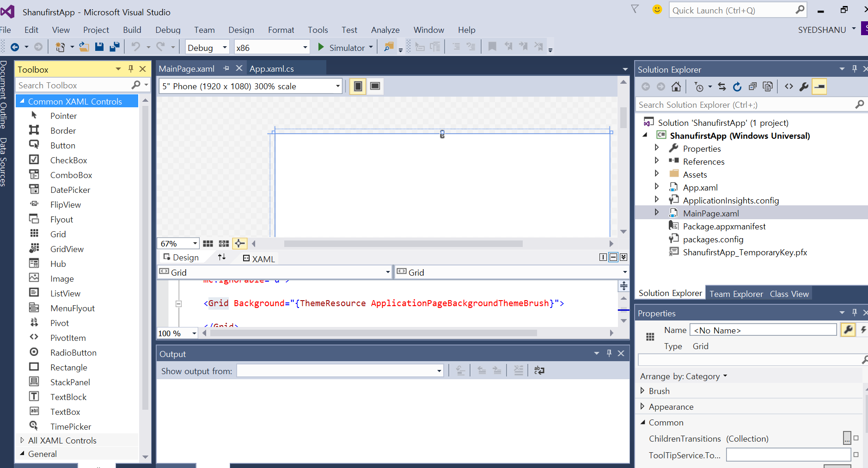The width and height of the screenshot is (868, 468).
Task: Click Collapse All icon in Solution Explorer
Action: point(752,86)
